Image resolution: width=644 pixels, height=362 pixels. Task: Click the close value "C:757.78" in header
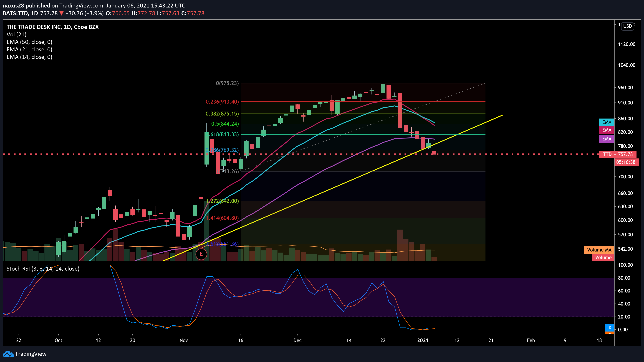pos(193,13)
